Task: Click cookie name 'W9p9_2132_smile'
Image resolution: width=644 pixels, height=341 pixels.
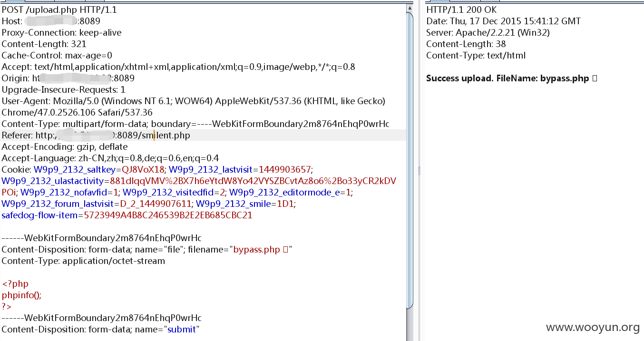Action: [234, 204]
